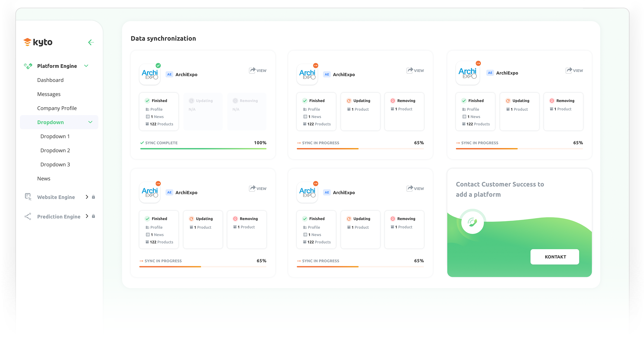
Task: Click VIEW on the bottom-middle ArchiExpo card
Action: click(415, 188)
